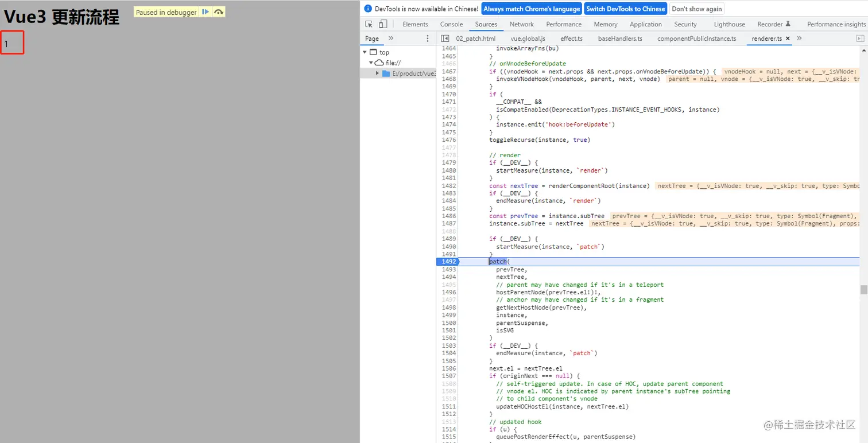Open the Memory panel tab
The width and height of the screenshot is (868, 443).
[x=606, y=24]
